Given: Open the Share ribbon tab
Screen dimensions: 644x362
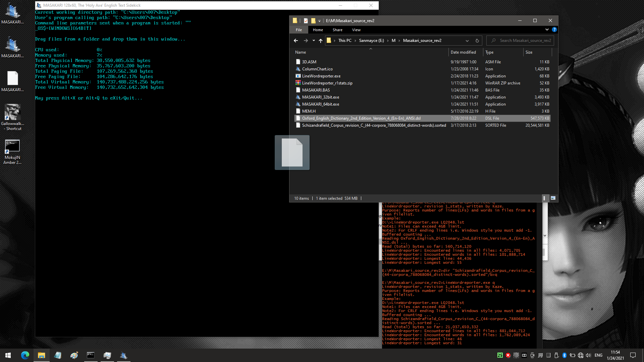Looking at the screenshot, I should [x=337, y=30].
